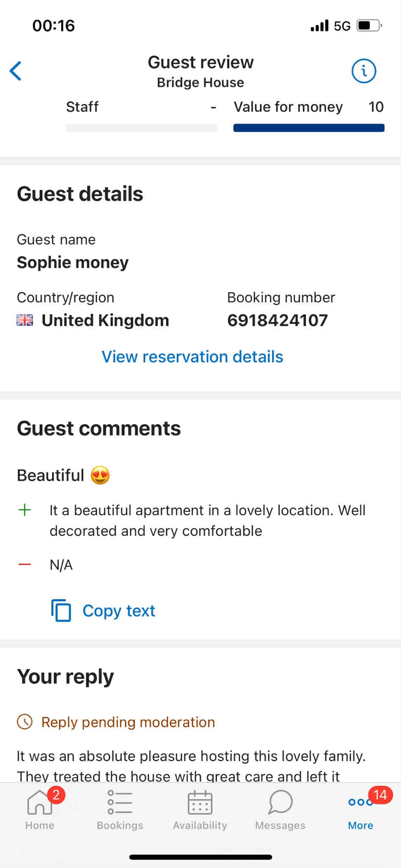
Task: Switch to the Bookings tab
Action: (x=120, y=809)
